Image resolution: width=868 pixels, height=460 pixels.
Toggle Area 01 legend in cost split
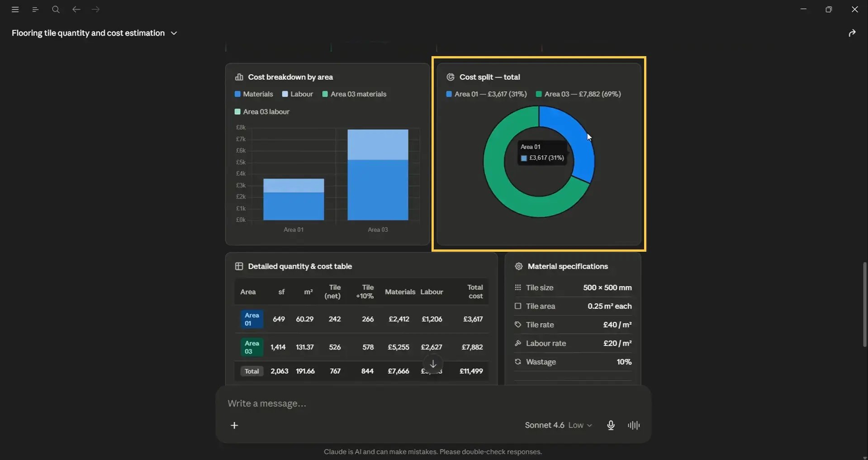coord(486,94)
